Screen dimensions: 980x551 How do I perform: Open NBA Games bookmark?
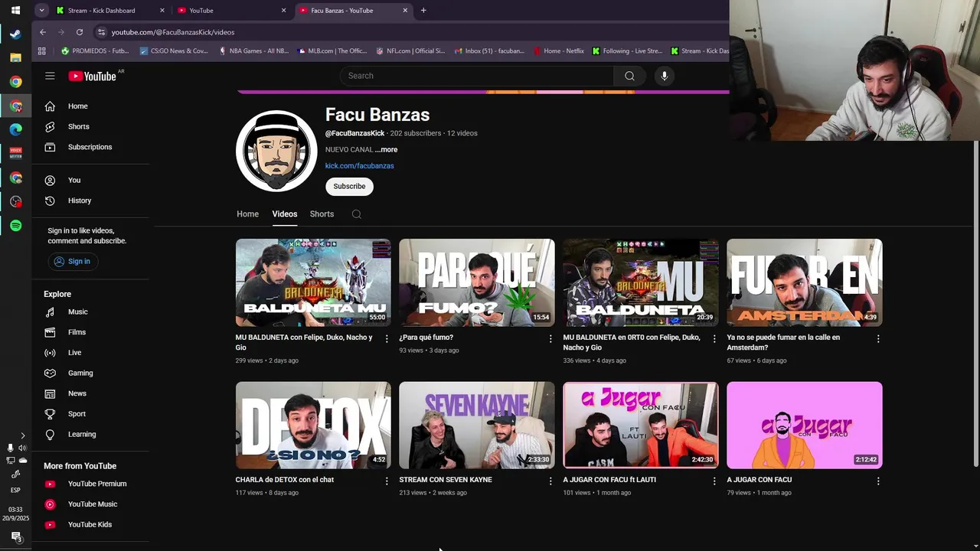point(253,51)
